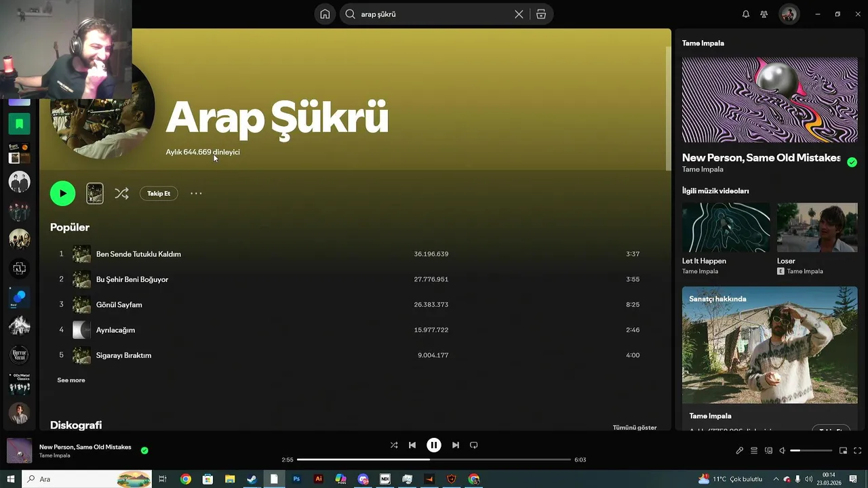The height and width of the screenshot is (488, 868).
Task: Open Chrome from the taskbar
Action: pos(185,479)
